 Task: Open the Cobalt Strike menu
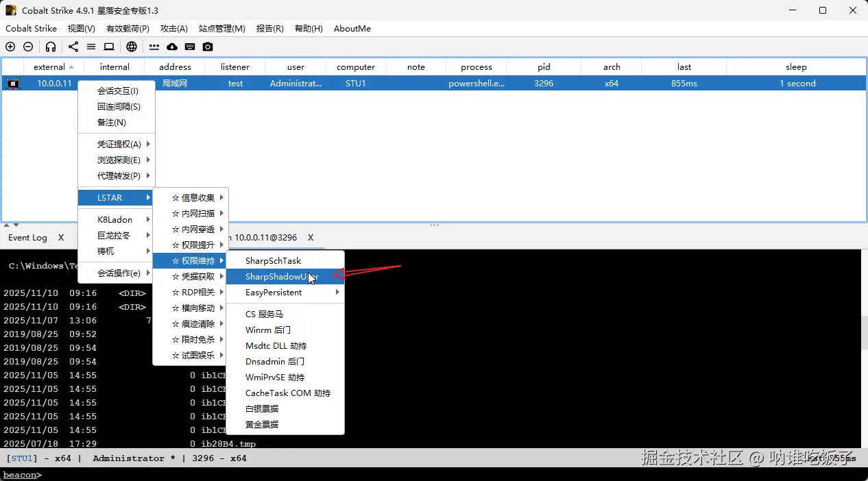click(31, 29)
